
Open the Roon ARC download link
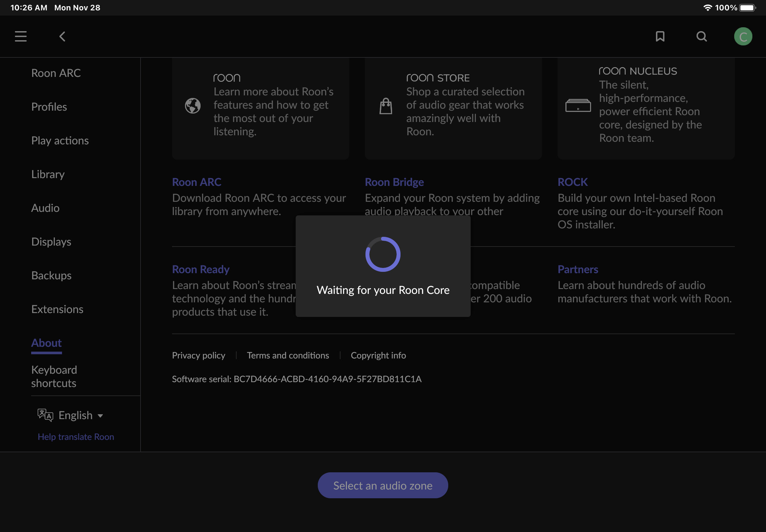point(196,182)
